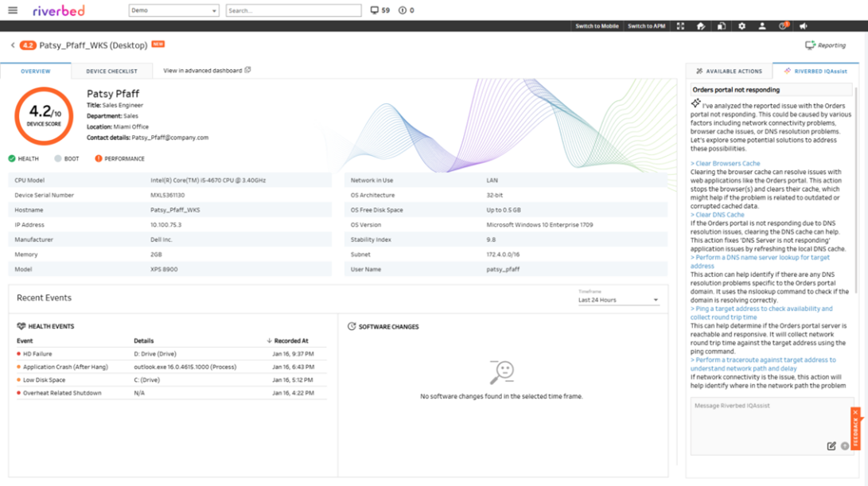The image size is (868, 486).
Task: Switch to the Device Checklist tab
Action: coord(112,71)
